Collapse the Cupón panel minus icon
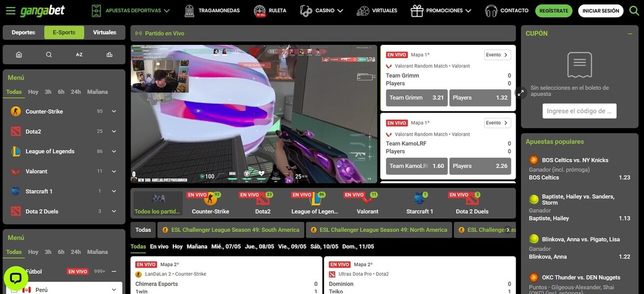The image size is (644, 294). click(x=630, y=34)
